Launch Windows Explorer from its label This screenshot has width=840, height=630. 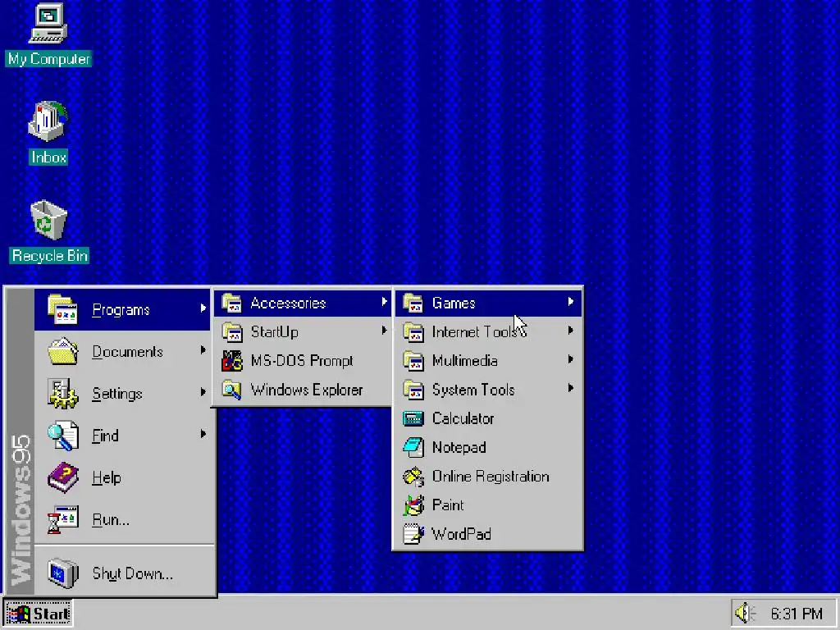[307, 390]
